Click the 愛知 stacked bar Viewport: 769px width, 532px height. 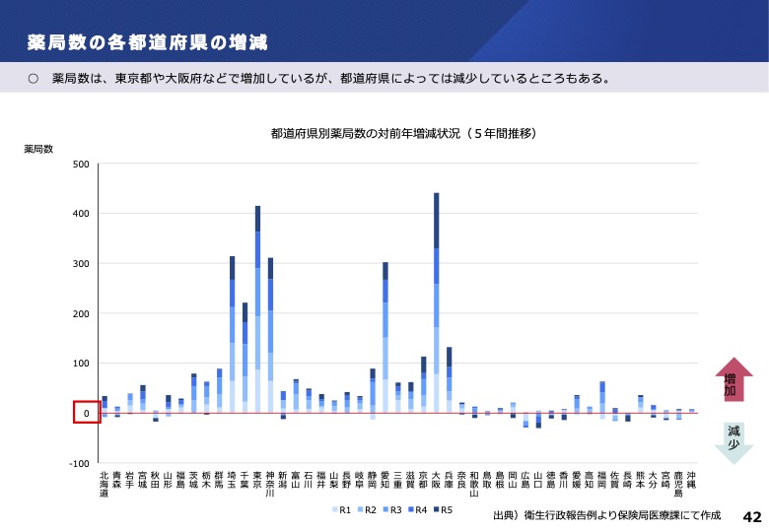(385, 338)
